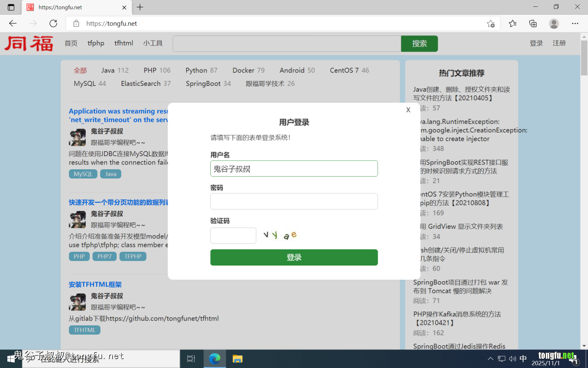The height and width of the screenshot is (368, 588).
Task: Add this page to favorites star icon
Action: point(490,24)
